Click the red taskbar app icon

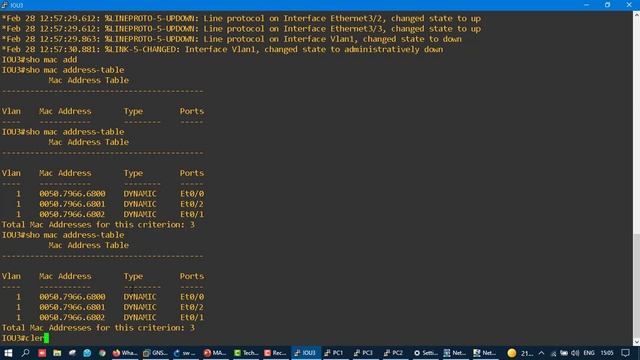(42, 353)
